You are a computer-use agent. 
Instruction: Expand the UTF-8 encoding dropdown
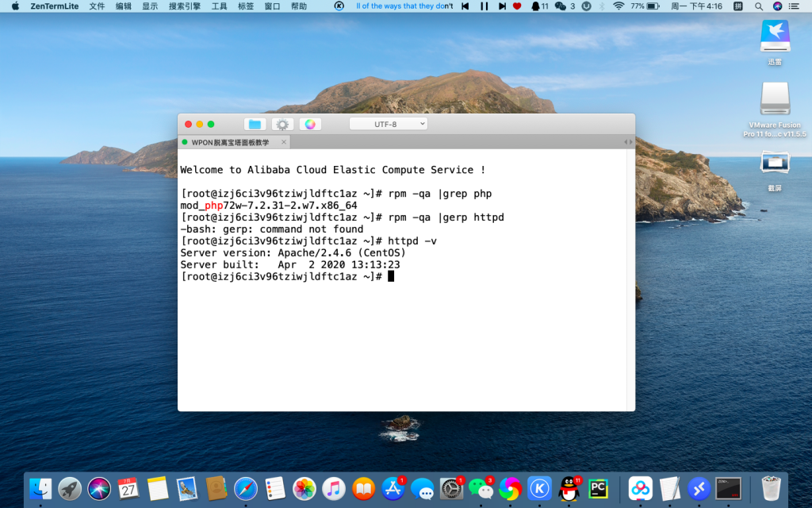pos(389,124)
